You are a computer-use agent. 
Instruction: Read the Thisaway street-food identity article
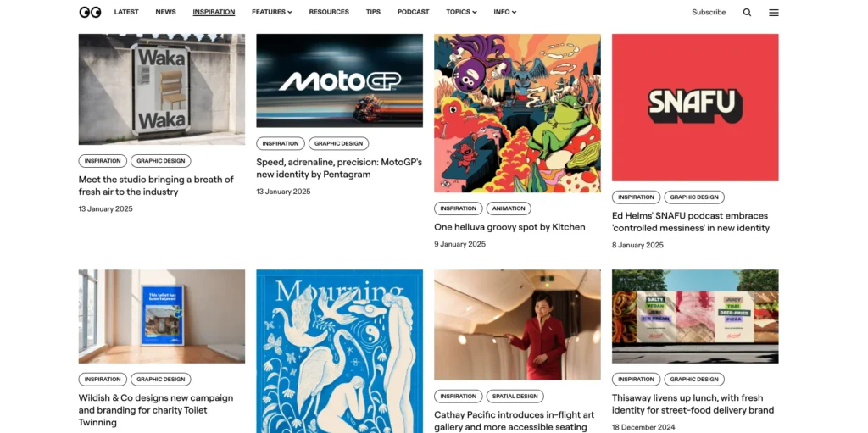pyautogui.click(x=693, y=404)
